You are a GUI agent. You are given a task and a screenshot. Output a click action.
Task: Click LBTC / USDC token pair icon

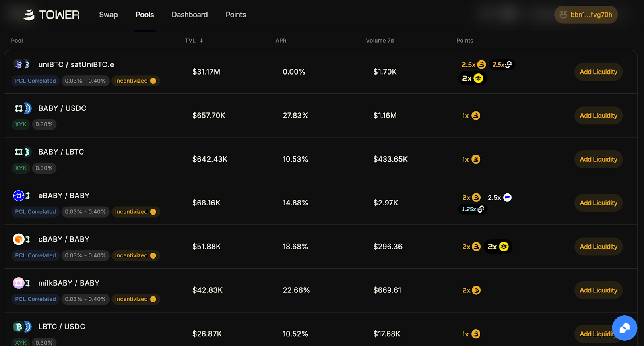(x=22, y=327)
